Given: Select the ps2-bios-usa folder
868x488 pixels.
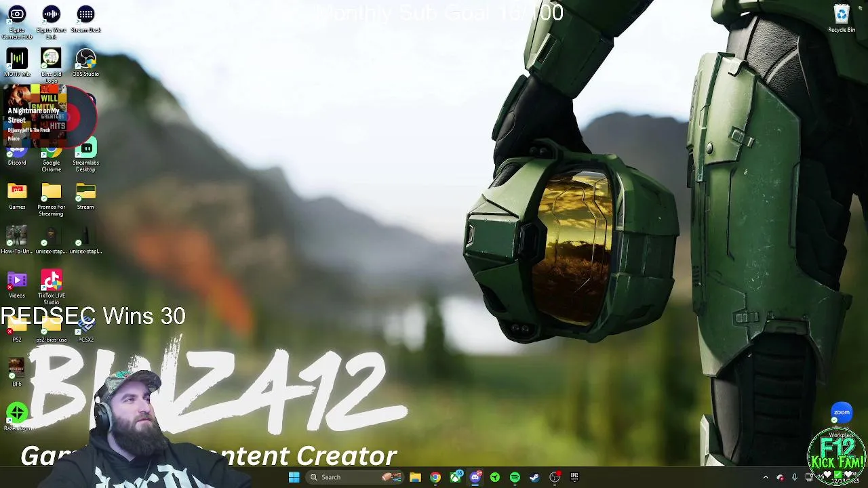Looking at the screenshot, I should point(51,328).
